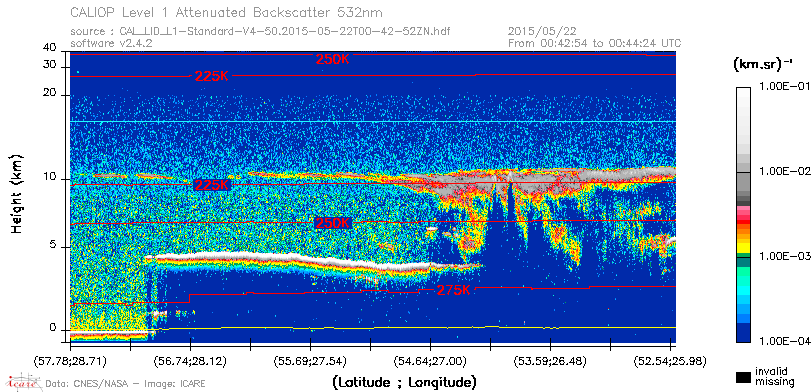Click the bright white cloud layer near 4 km
The height and width of the screenshot is (392, 811).
(x=290, y=260)
